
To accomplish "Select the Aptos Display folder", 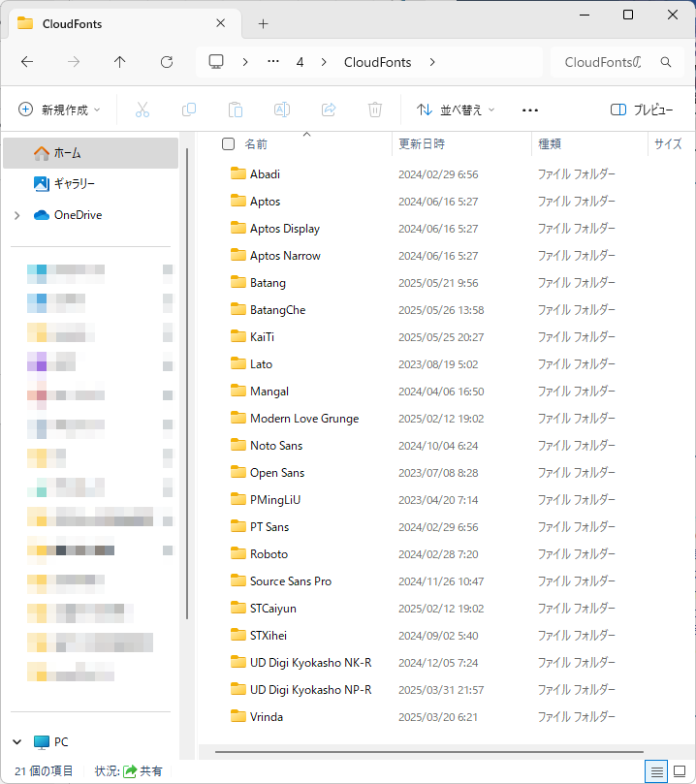I will coord(284,229).
